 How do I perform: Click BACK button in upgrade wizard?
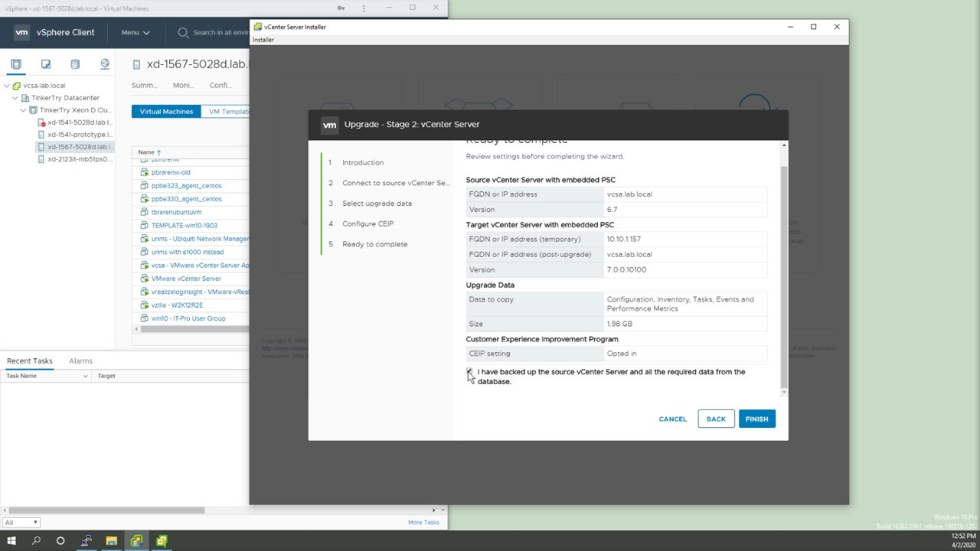[716, 419]
